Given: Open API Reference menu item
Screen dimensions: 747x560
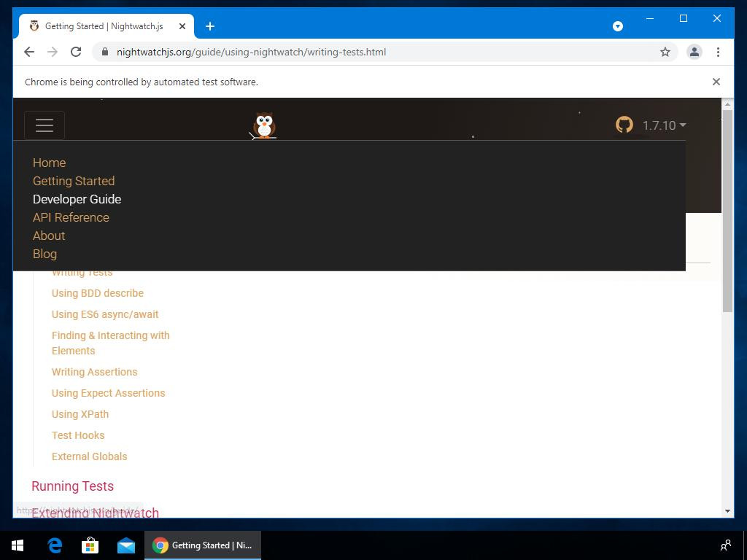Looking at the screenshot, I should 71,217.
